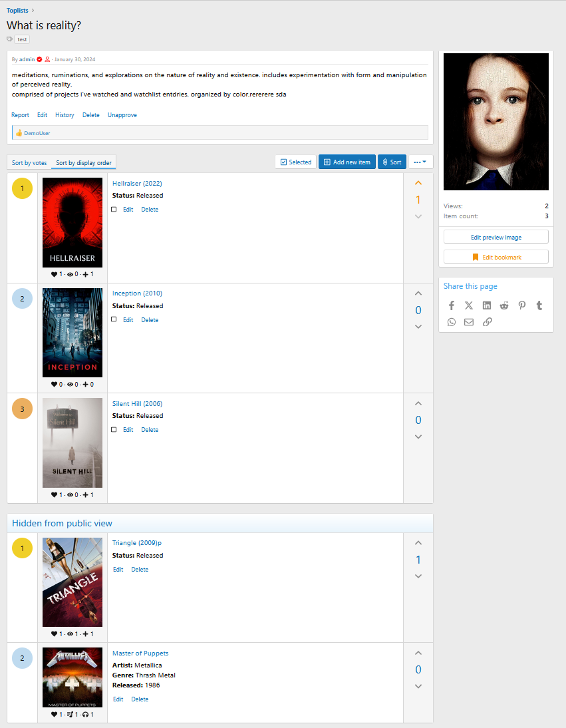Image resolution: width=566 pixels, height=728 pixels.
Task: Click the test tag
Action: [22, 39]
